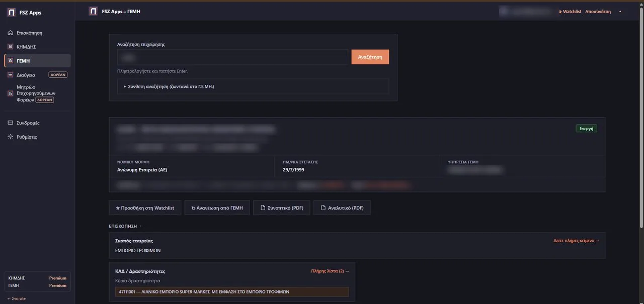This screenshot has width=644, height=304.
Task: Click the Στο site back link
Action: point(17,298)
